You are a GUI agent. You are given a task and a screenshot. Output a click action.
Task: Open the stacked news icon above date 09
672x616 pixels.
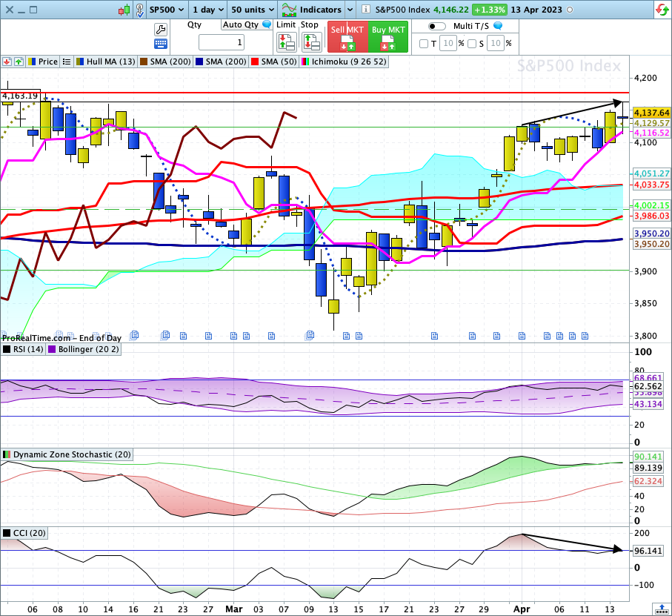coord(310,335)
